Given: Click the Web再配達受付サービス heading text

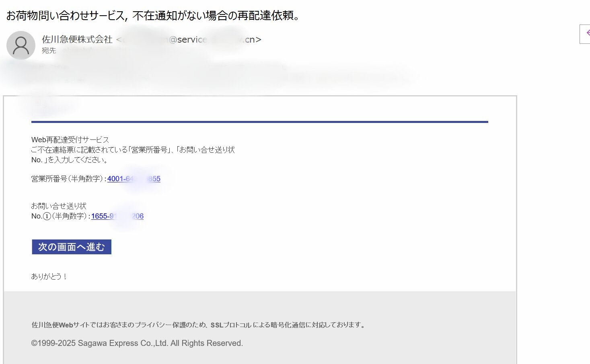Looking at the screenshot, I should click(x=70, y=140).
